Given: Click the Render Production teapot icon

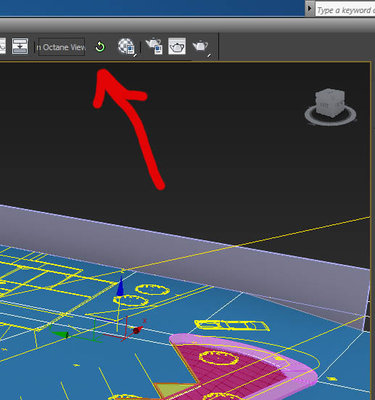Looking at the screenshot, I should [201, 46].
